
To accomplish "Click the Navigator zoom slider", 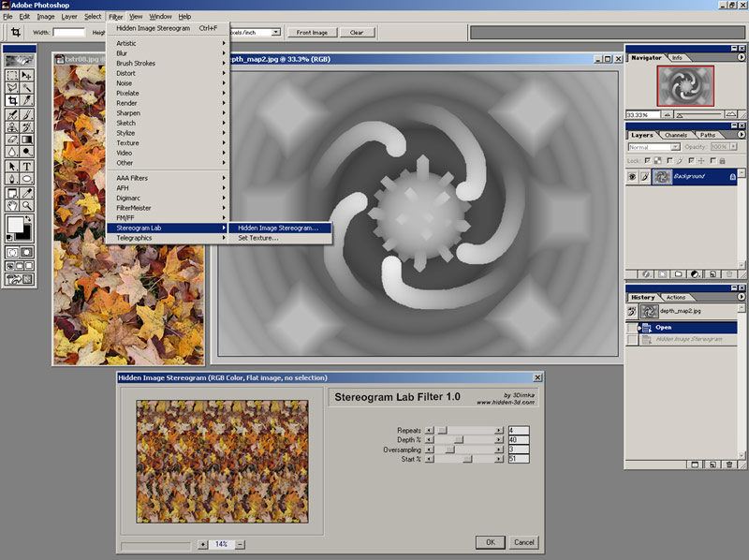I will pyautogui.click(x=699, y=114).
